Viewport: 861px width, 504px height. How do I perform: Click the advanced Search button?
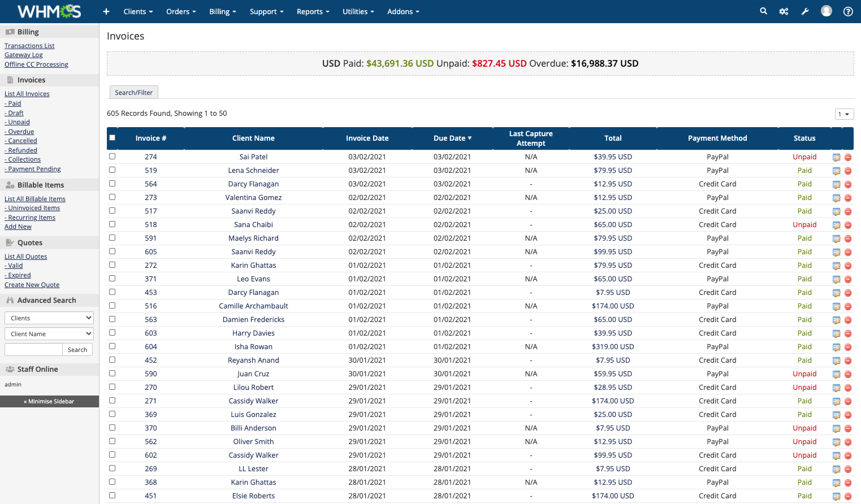(x=77, y=350)
